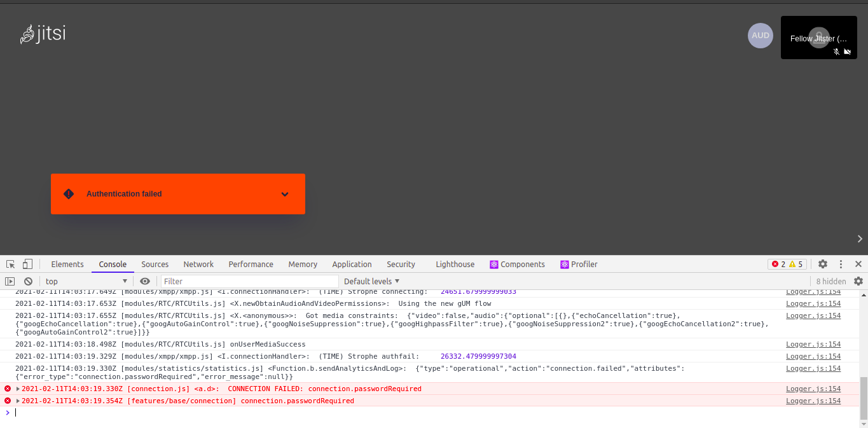Expand the Authentication failed notification
This screenshot has width=868, height=428.
(285, 194)
